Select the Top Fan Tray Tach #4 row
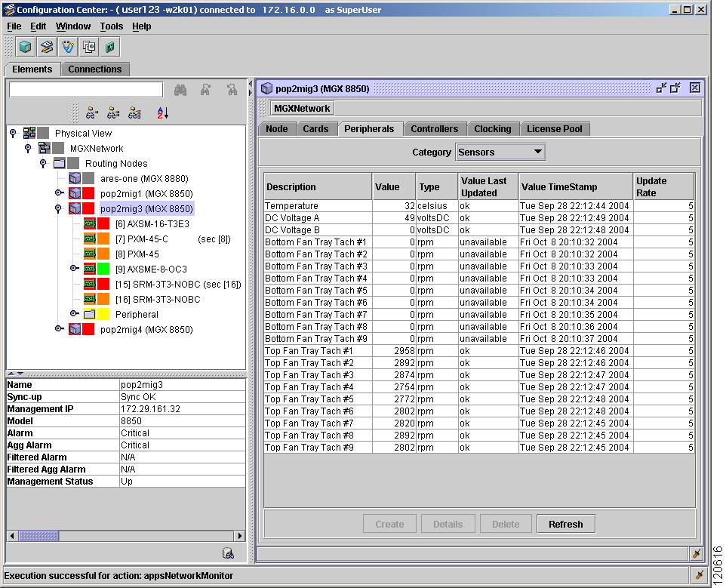Viewport: 726px width, 588px height. pyautogui.click(x=479, y=387)
